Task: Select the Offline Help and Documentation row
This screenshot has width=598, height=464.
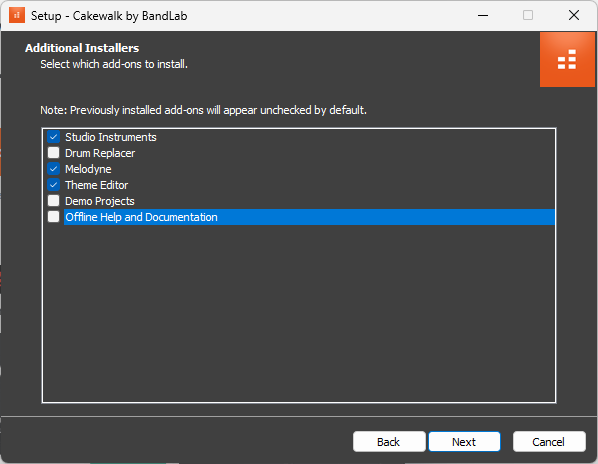Action: click(x=299, y=217)
